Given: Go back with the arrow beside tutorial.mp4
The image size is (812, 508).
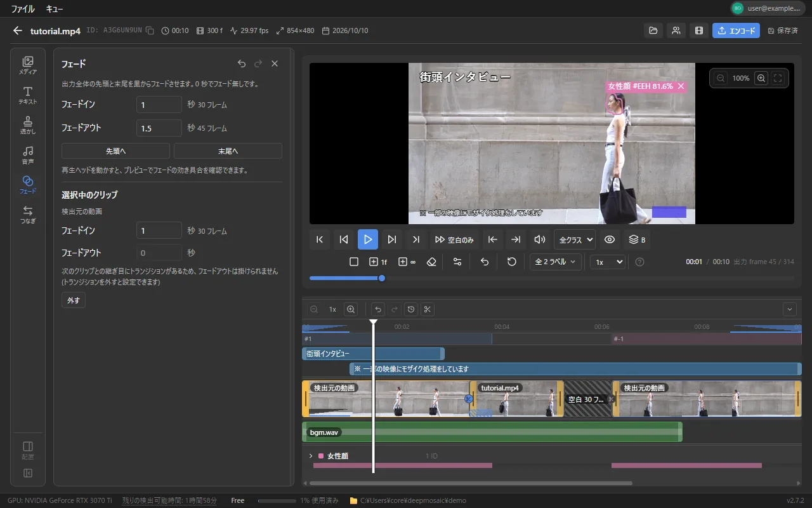Looking at the screenshot, I should click(x=18, y=30).
